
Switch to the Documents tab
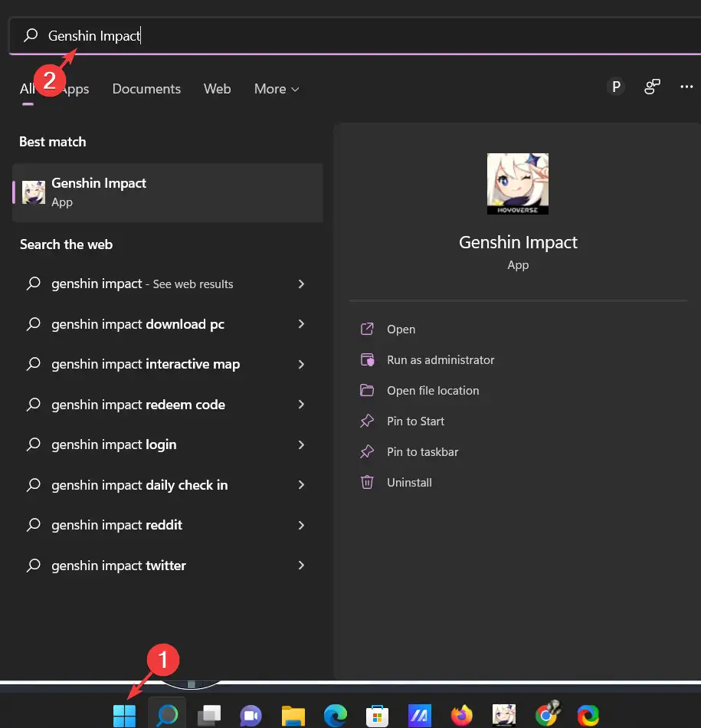(146, 89)
